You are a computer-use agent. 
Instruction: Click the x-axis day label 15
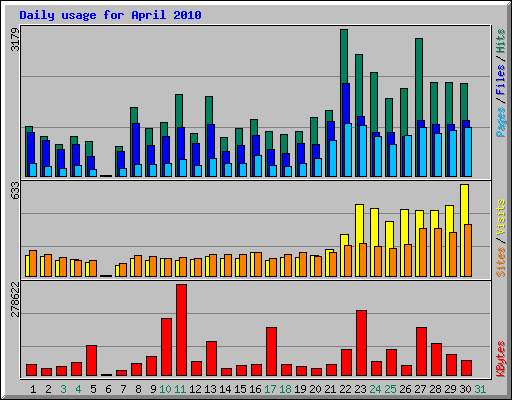pyautogui.click(x=240, y=389)
